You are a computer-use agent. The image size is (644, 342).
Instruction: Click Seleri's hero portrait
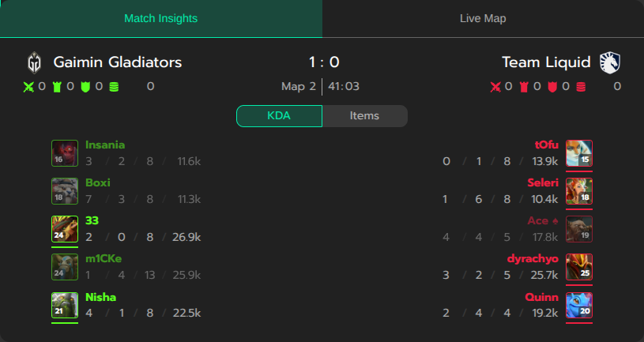click(579, 191)
